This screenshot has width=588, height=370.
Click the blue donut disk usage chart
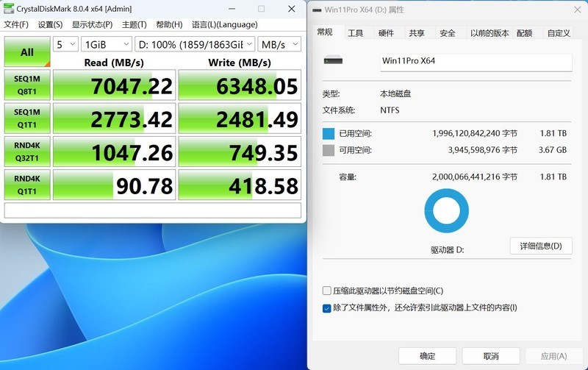pyautogui.click(x=446, y=210)
